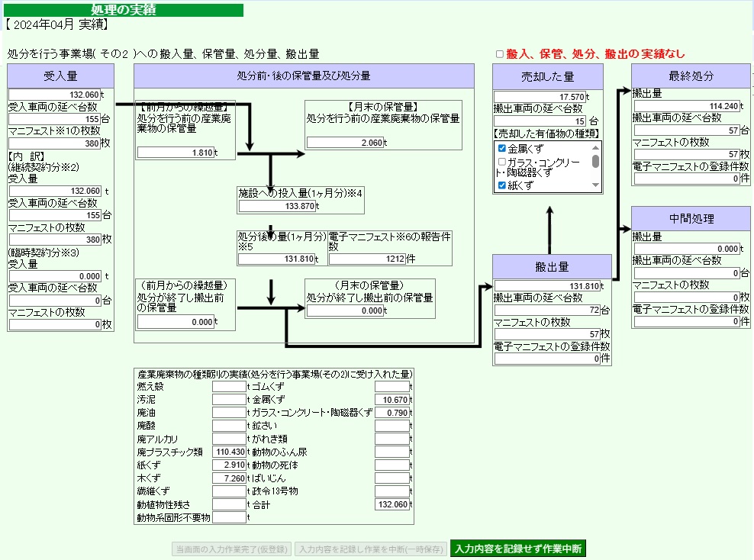Click 動物のふん尿 quantity field
This screenshot has height=560, width=754.
[x=392, y=452]
